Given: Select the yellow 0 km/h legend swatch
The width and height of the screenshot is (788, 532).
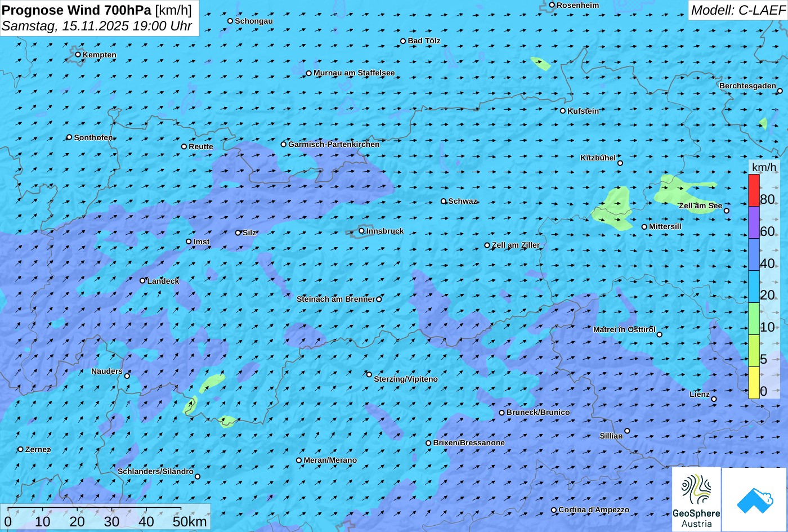Looking at the screenshot, I should [x=754, y=383].
